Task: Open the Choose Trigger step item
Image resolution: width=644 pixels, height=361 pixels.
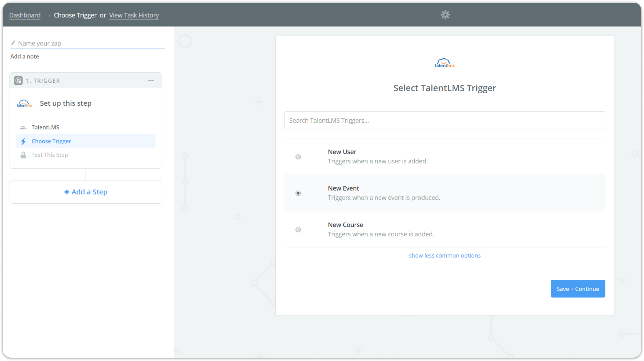Action: [x=51, y=141]
